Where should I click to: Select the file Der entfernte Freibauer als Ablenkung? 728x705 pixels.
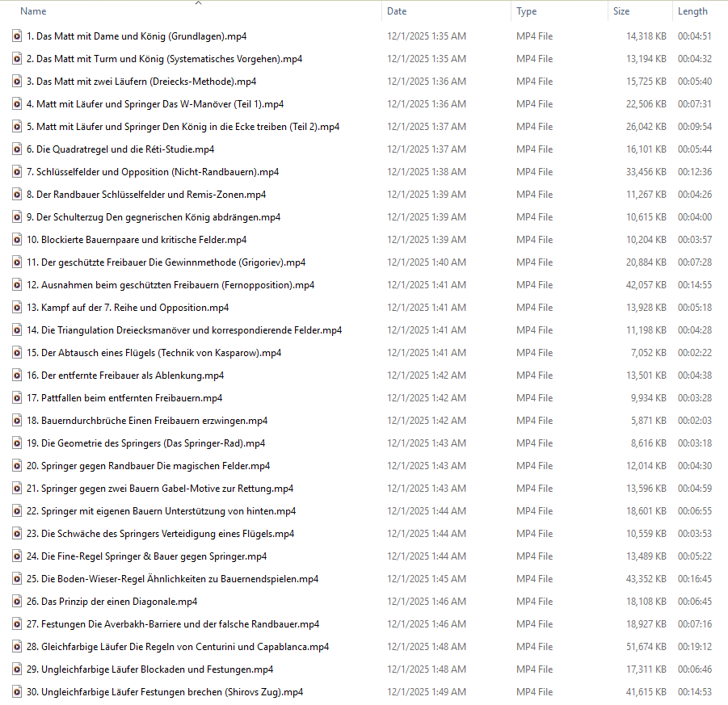[x=124, y=376]
